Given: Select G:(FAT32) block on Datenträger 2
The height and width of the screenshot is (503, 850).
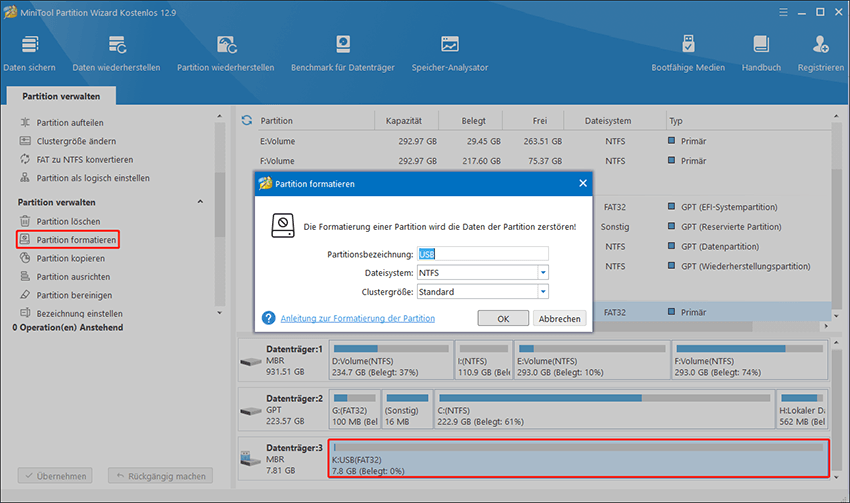Looking at the screenshot, I should click(355, 409).
